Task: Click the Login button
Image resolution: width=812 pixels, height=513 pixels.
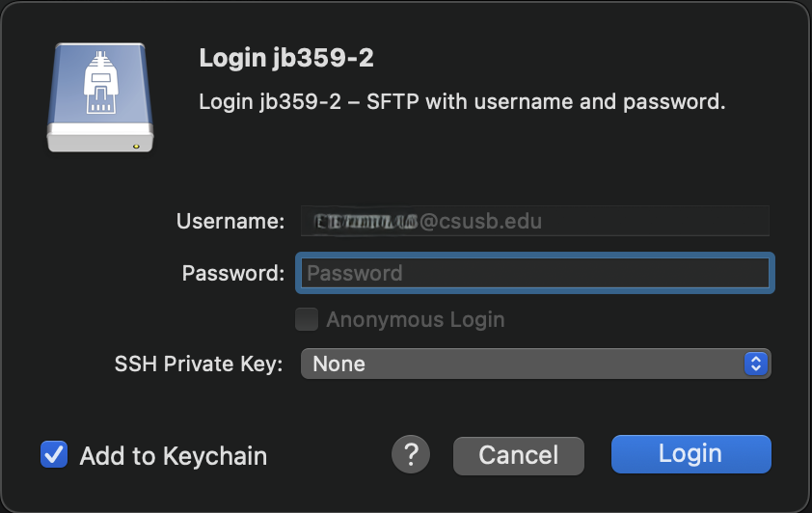Action: [x=690, y=454]
